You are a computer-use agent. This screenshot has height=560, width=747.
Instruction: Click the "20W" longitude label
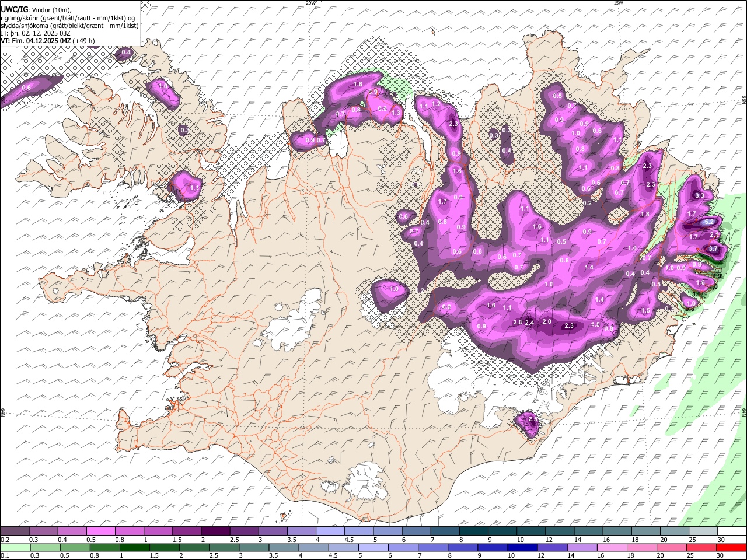[310, 3]
